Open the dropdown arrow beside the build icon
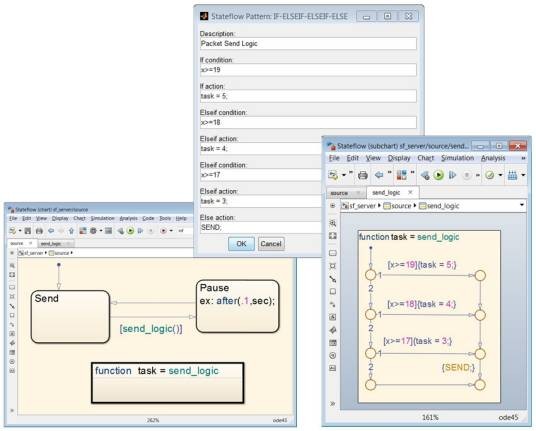This screenshot has width=536, height=431. (523, 175)
